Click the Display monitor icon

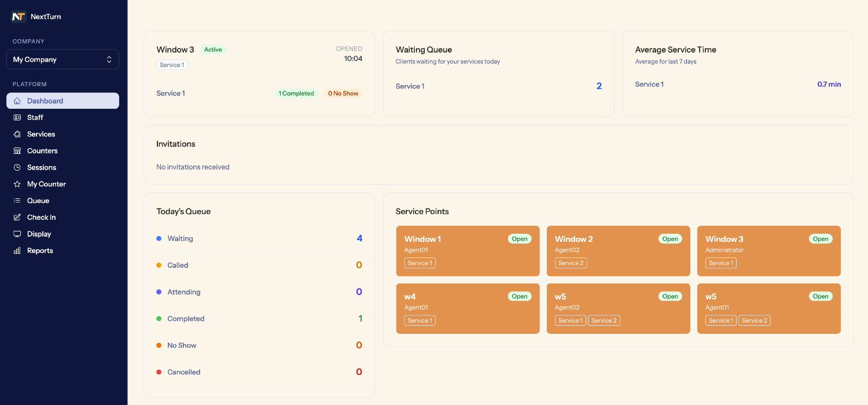tap(17, 234)
